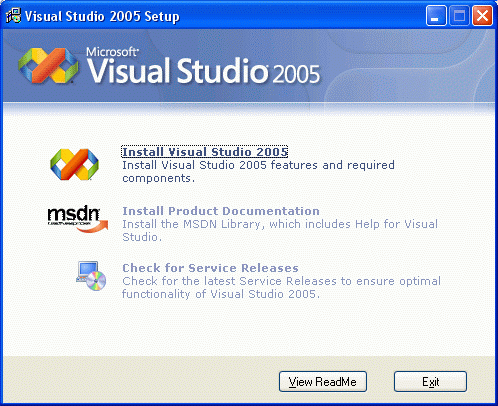Choose the Check for Service Releases link
Screen dimensions: 498x406
(210, 268)
